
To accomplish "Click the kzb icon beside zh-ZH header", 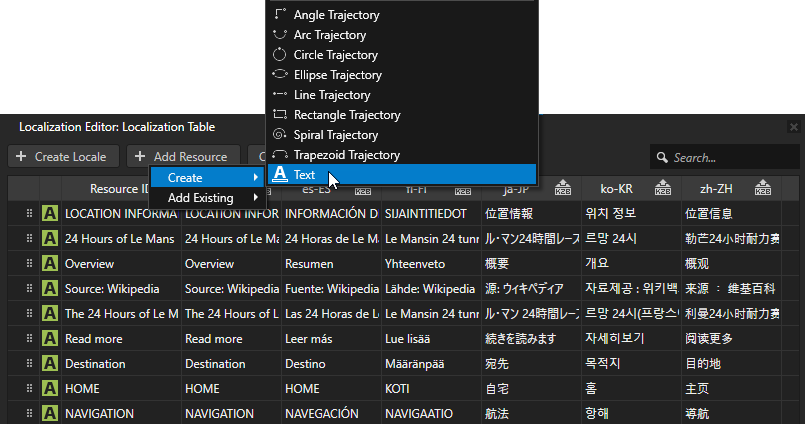I will click(762, 188).
